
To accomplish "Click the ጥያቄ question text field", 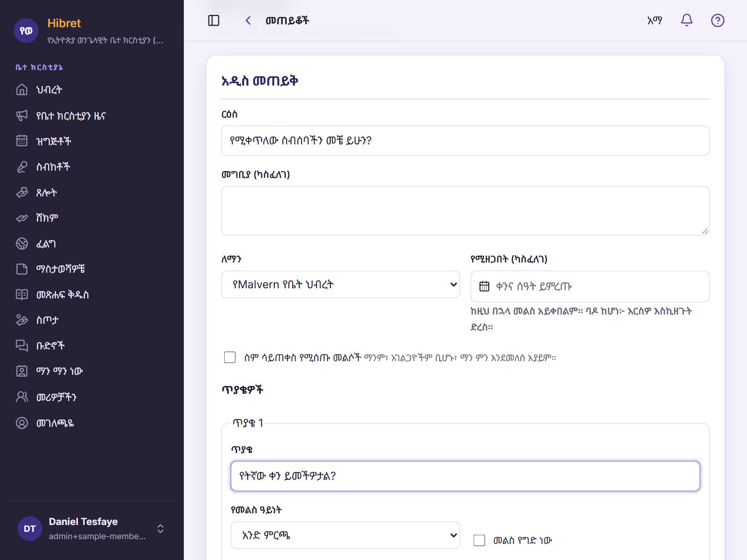I will coord(465,476).
